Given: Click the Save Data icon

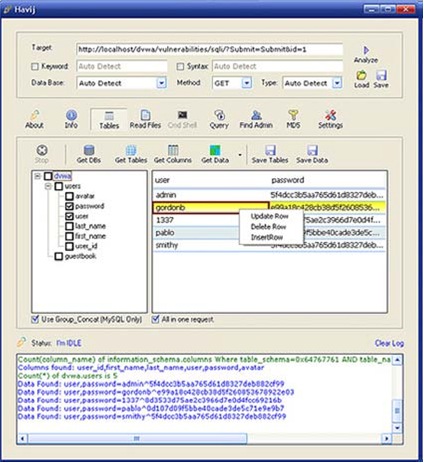Looking at the screenshot, I should (312, 150).
